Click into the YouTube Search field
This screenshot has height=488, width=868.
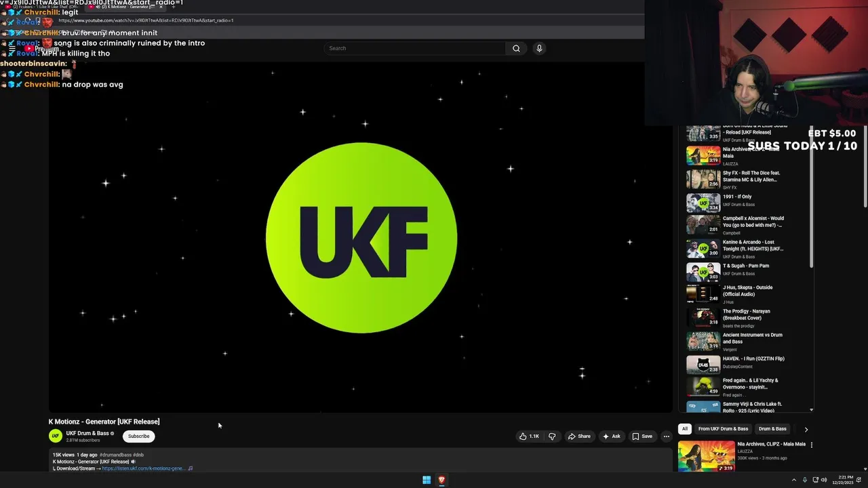[415, 48]
